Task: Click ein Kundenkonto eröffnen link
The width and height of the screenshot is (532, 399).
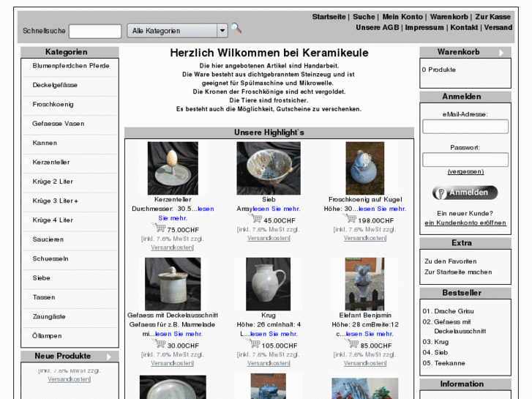Action: 465,223
